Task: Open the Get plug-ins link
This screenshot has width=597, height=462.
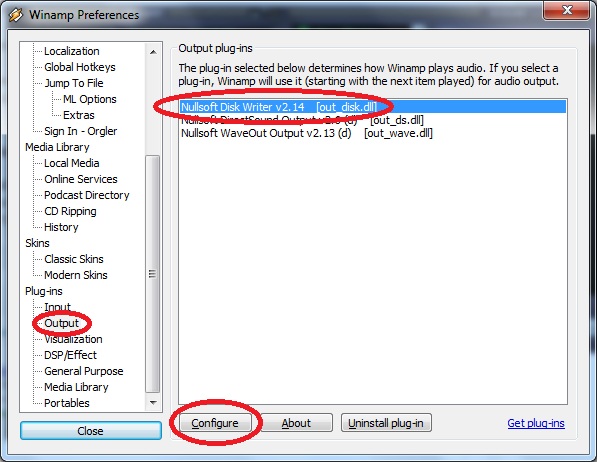Action: coord(536,423)
